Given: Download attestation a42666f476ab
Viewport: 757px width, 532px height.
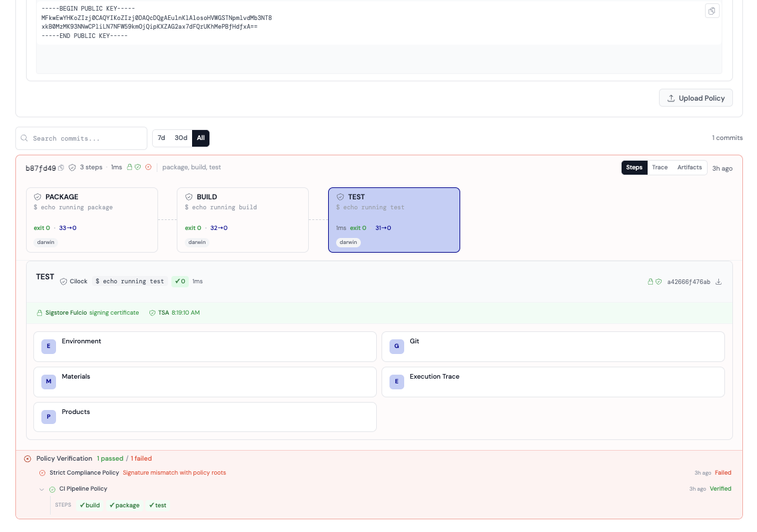Looking at the screenshot, I should [x=718, y=282].
